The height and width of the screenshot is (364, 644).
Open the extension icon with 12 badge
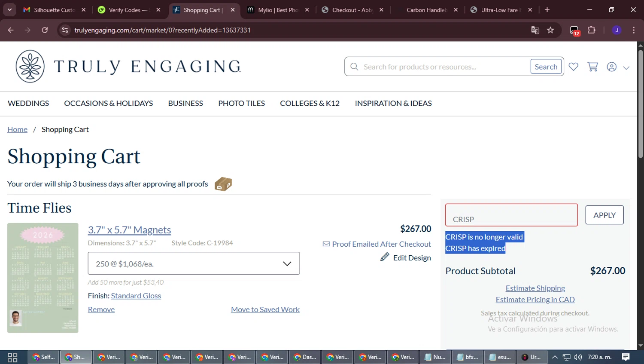574,31
